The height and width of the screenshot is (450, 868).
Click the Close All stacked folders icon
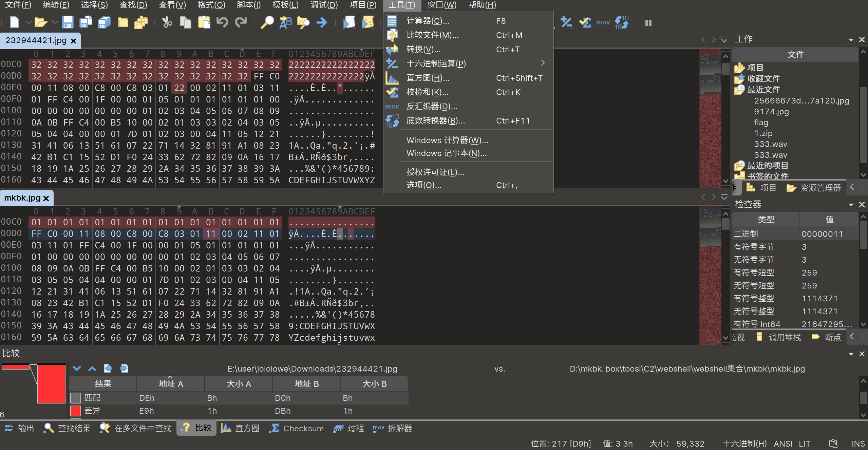tap(141, 22)
